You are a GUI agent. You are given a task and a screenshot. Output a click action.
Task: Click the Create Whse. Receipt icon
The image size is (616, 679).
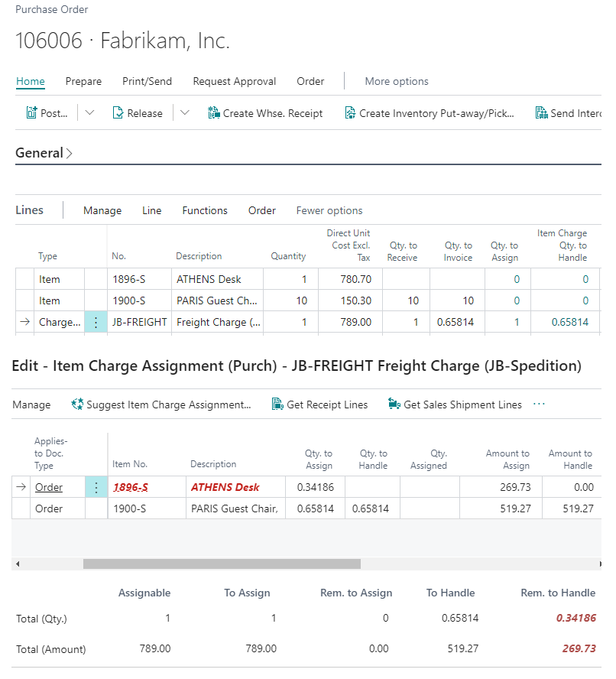214,112
